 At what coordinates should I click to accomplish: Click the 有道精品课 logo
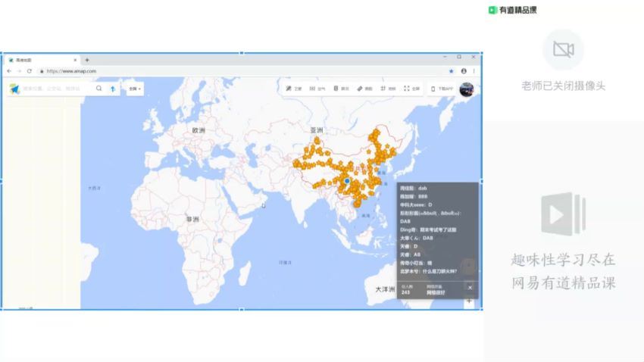pos(513,10)
